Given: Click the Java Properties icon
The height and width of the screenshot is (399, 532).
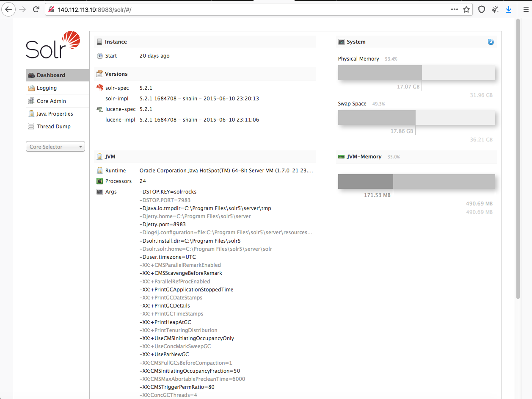Looking at the screenshot, I should point(31,114).
